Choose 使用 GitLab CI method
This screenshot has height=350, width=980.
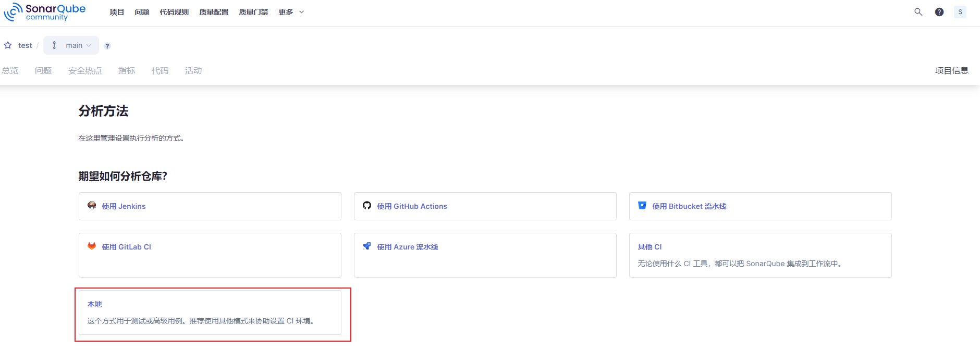pyautogui.click(x=210, y=255)
